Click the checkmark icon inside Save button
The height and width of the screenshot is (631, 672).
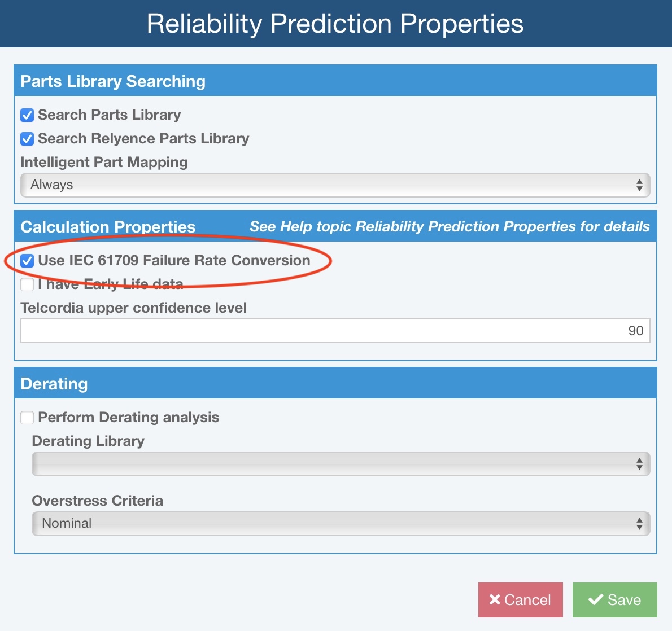click(x=596, y=600)
